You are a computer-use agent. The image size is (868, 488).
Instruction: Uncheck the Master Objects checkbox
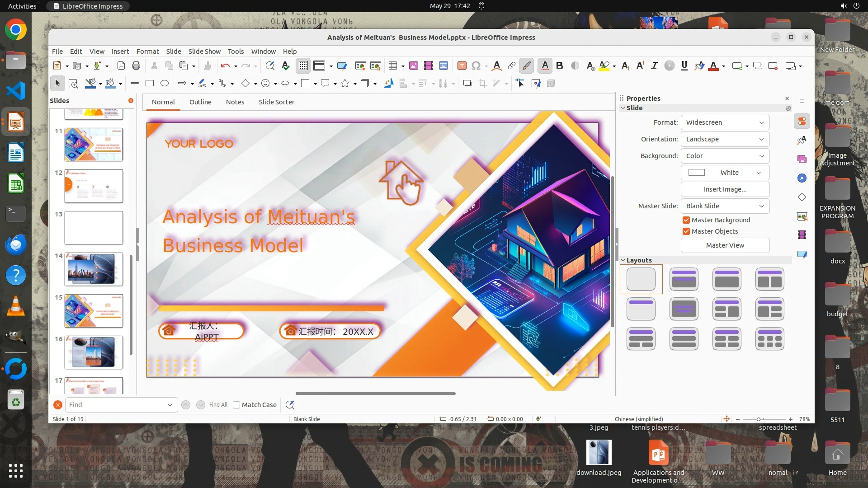click(686, 231)
